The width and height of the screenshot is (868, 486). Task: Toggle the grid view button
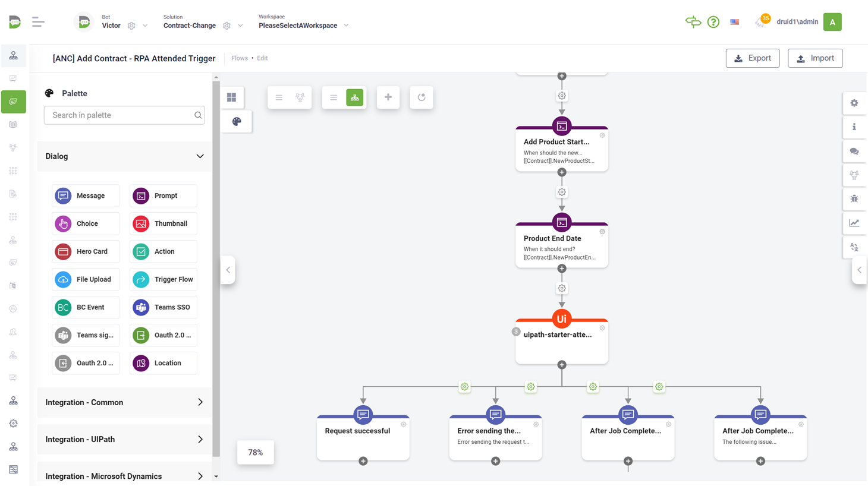click(x=232, y=97)
